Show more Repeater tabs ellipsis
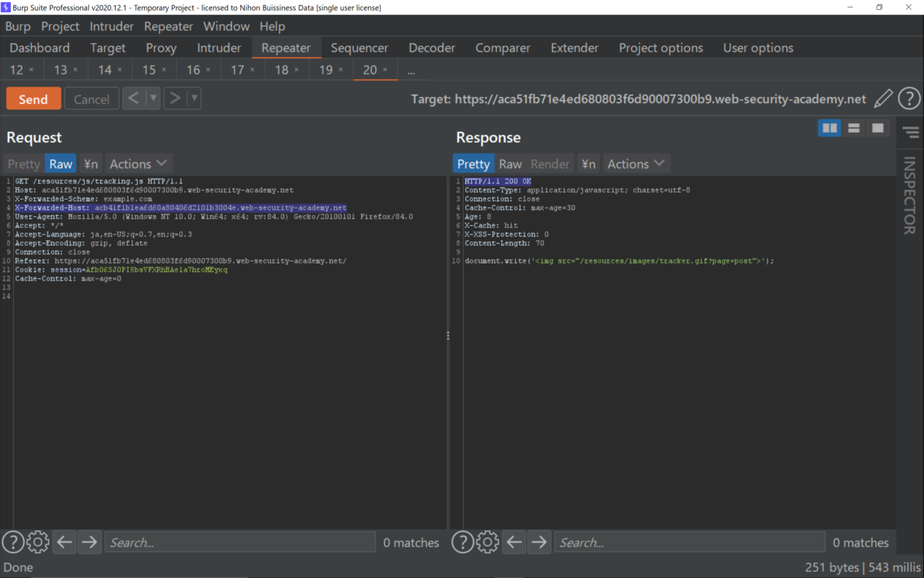 [x=411, y=70]
